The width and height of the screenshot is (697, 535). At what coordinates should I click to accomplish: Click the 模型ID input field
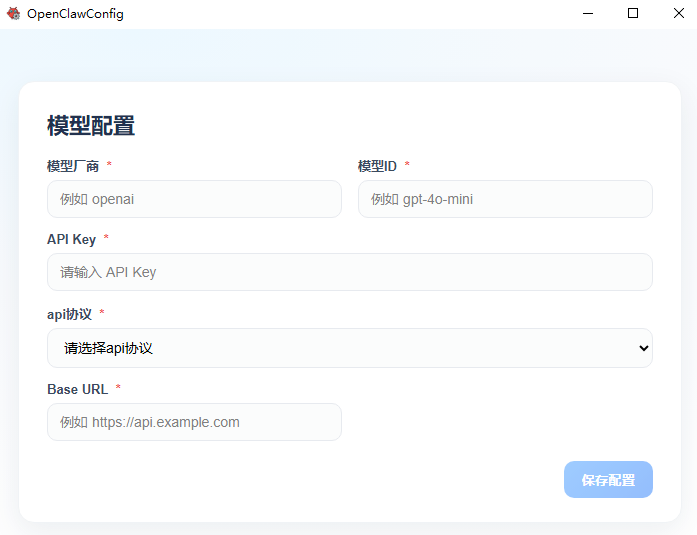coord(505,199)
